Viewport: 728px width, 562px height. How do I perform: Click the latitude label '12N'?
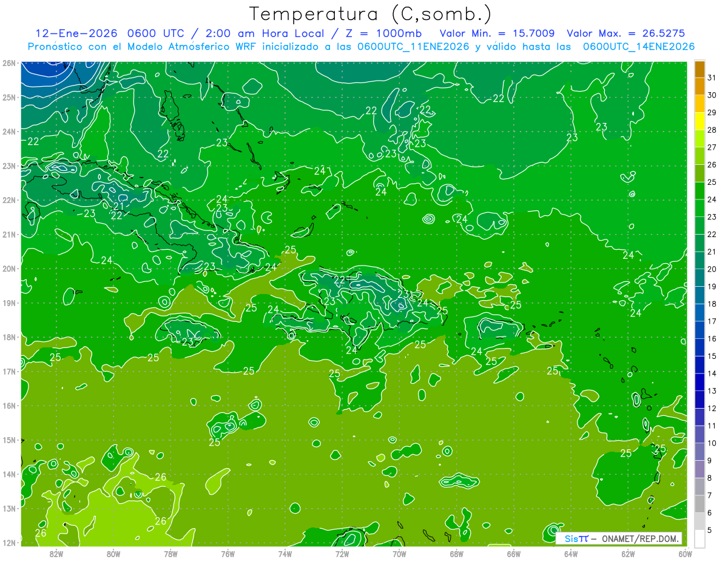point(9,543)
